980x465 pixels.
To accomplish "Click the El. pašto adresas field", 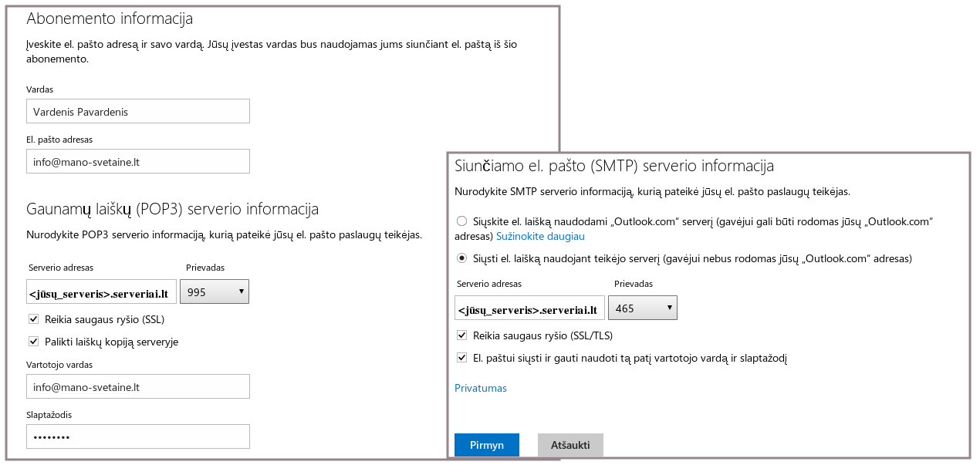I will click(x=137, y=162).
